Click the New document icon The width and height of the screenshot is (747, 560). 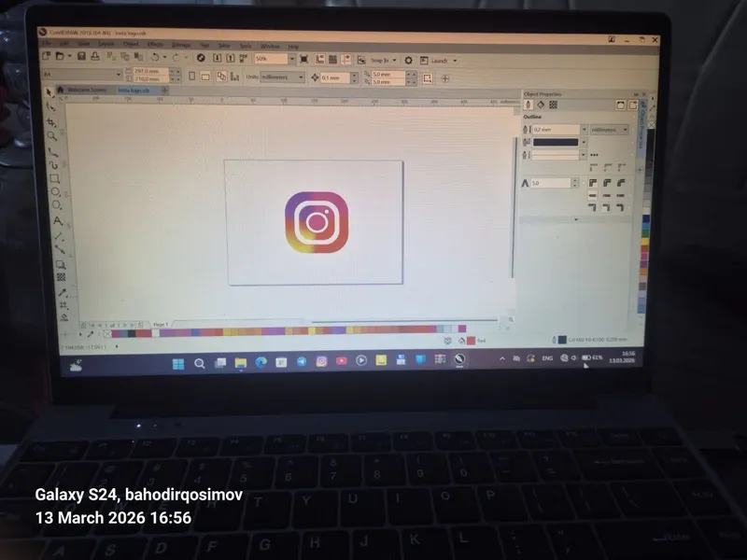[46, 56]
